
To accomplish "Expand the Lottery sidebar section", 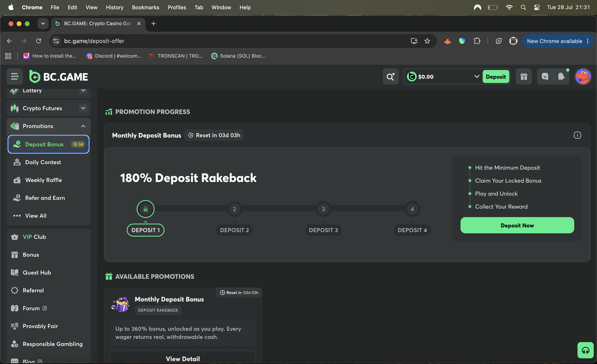I will coord(83,91).
